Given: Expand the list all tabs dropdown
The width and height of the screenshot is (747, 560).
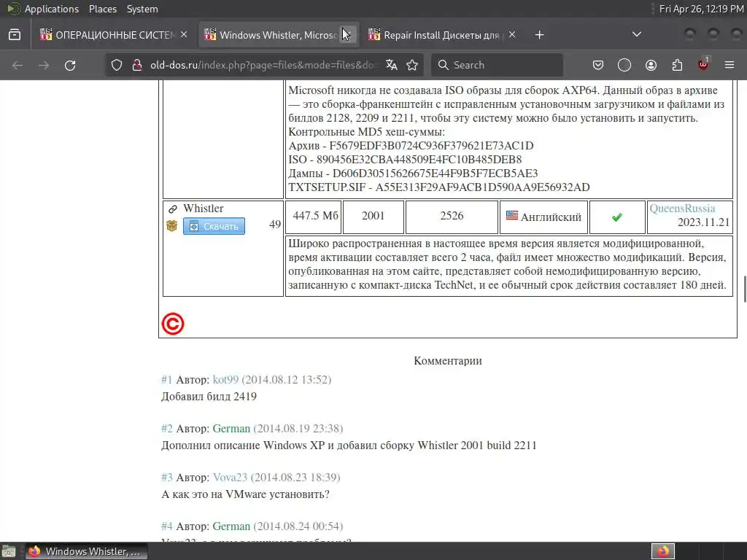Looking at the screenshot, I should [636, 34].
